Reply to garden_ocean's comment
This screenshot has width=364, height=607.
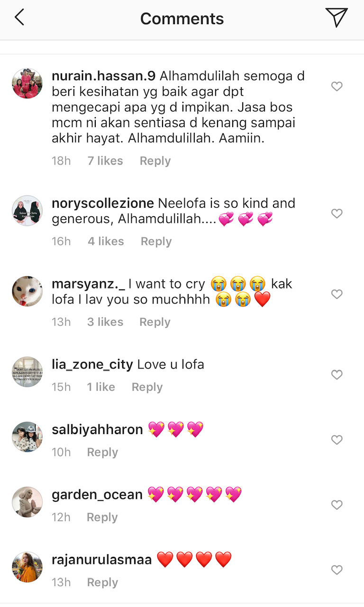tap(102, 517)
